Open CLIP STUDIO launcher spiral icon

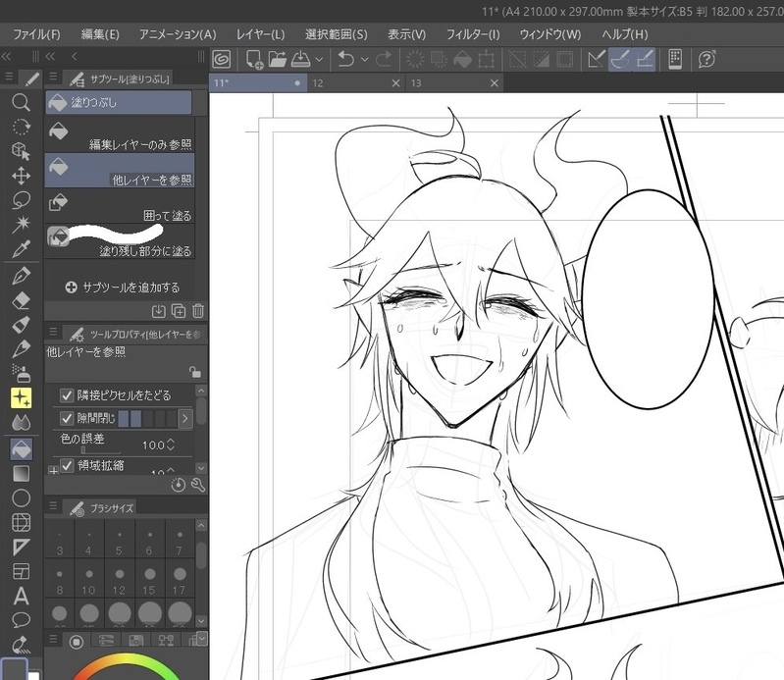tap(222, 60)
